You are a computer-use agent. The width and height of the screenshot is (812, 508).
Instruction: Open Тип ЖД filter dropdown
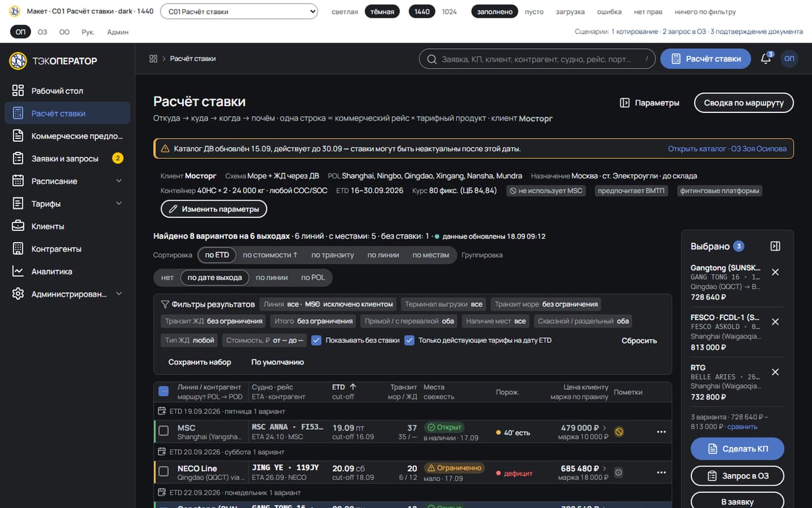tap(190, 340)
